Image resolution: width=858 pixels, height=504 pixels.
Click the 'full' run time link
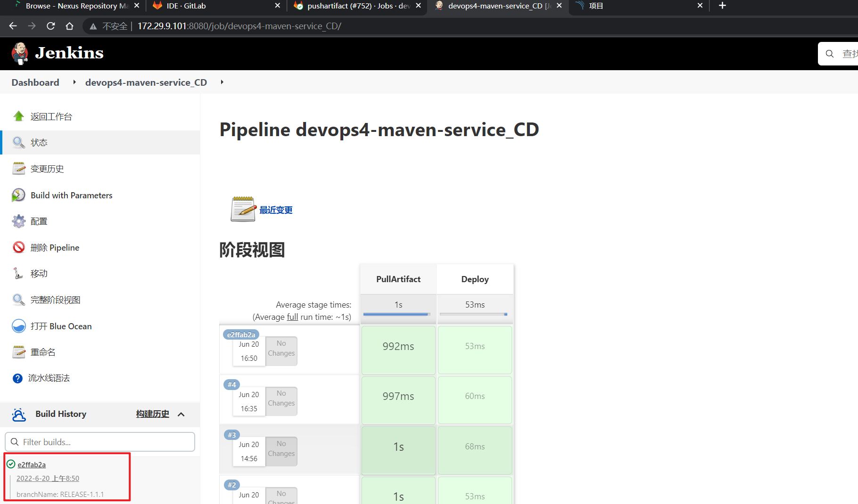click(x=292, y=317)
